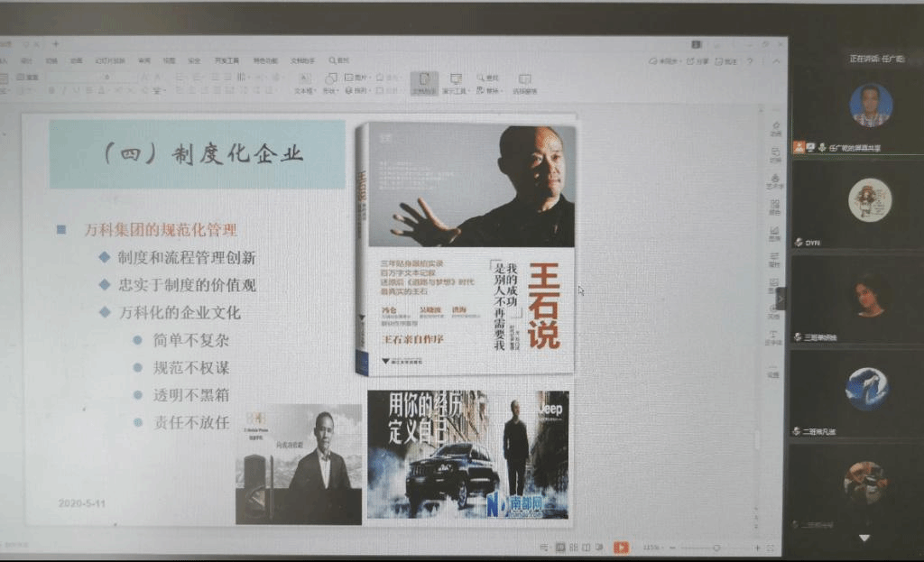Open the 未同步 cloud sync status dropdown
Screen dimensions: 924x562
tap(664, 61)
